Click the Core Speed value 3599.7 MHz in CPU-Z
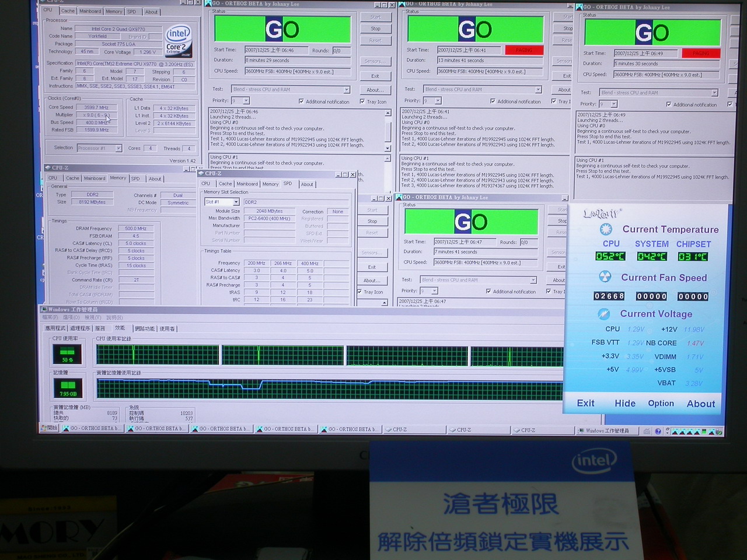The image size is (747, 560). pos(96,107)
